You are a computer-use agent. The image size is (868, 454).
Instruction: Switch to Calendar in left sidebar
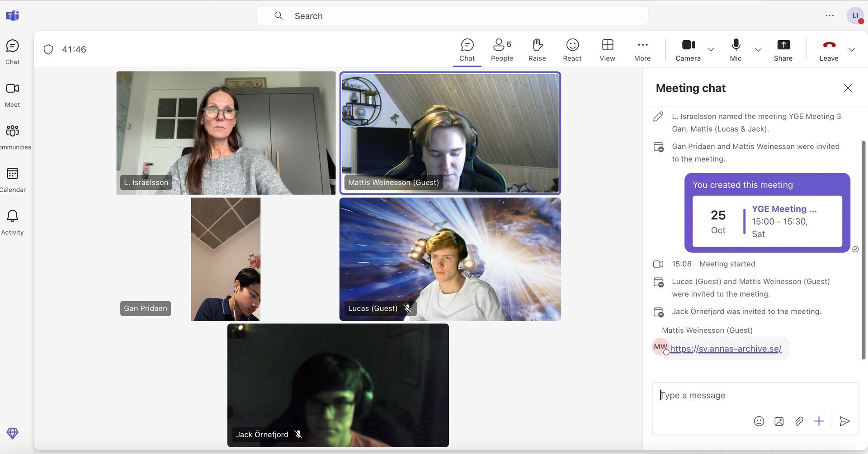click(12, 180)
